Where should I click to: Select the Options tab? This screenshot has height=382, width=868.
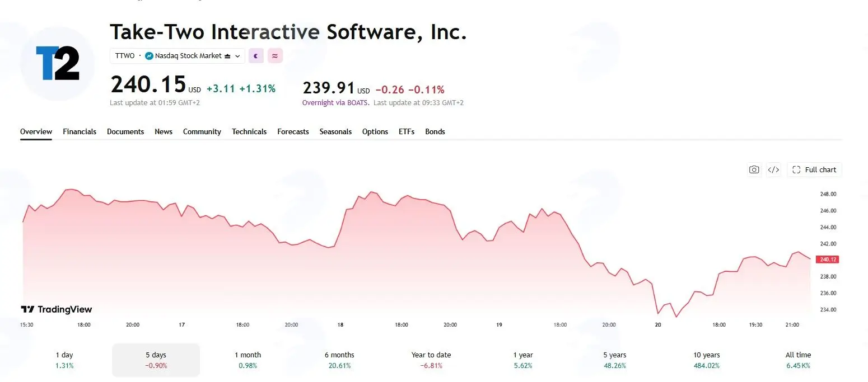point(375,132)
